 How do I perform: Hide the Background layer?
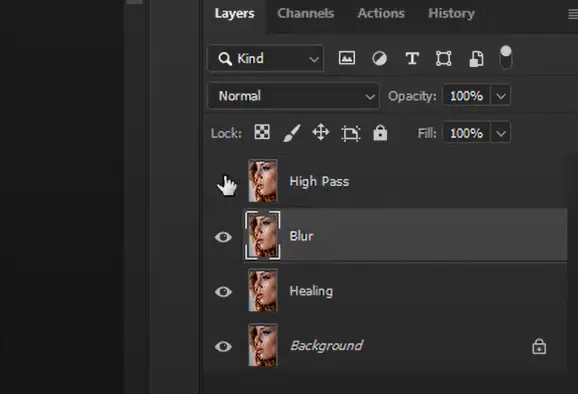click(223, 346)
